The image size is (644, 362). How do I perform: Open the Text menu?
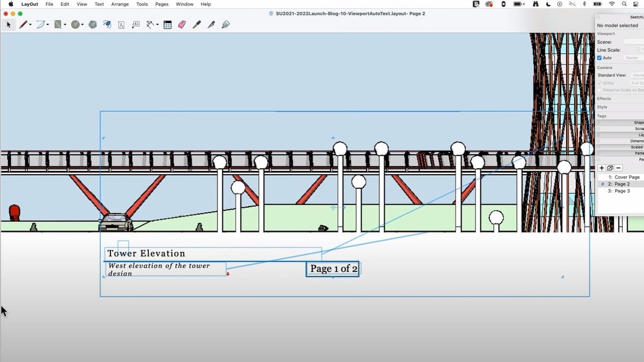[99, 4]
